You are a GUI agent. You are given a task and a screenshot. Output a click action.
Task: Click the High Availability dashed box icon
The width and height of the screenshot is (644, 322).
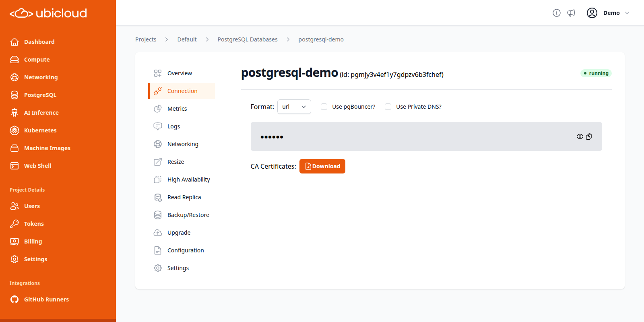(158, 180)
